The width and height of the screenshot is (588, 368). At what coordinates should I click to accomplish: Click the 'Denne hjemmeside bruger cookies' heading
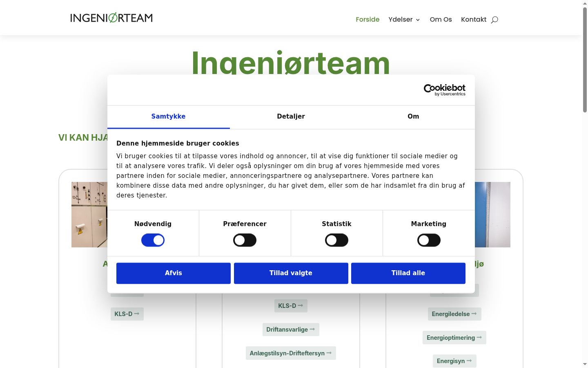(x=178, y=144)
